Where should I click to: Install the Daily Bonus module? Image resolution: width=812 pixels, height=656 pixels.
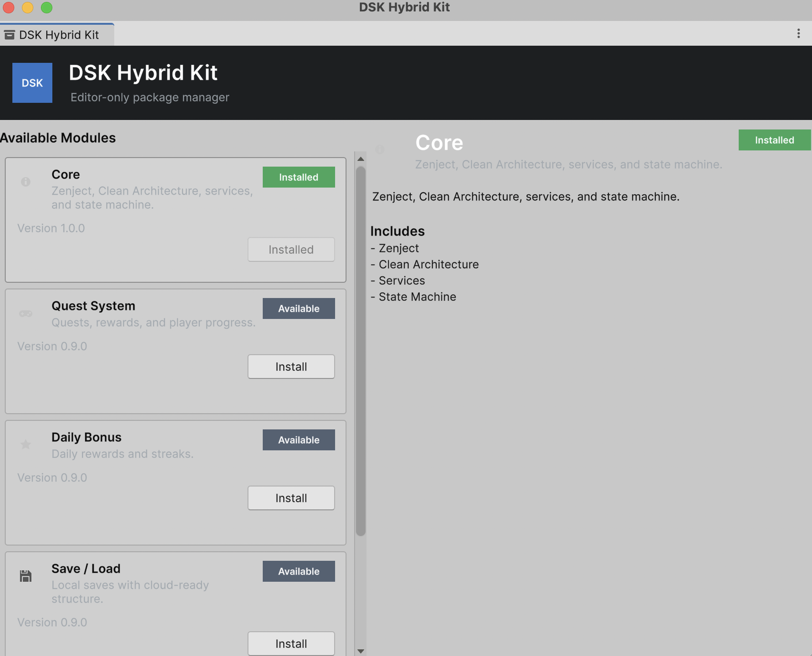click(x=291, y=498)
